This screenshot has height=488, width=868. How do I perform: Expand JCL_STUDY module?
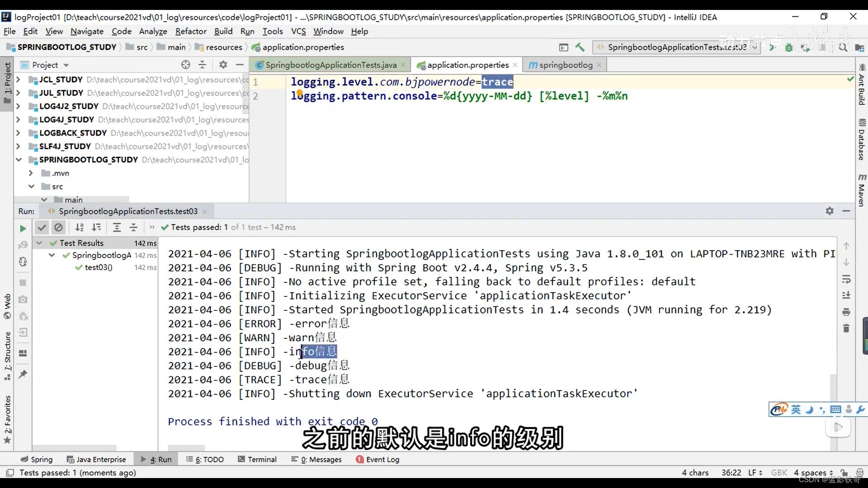18,80
